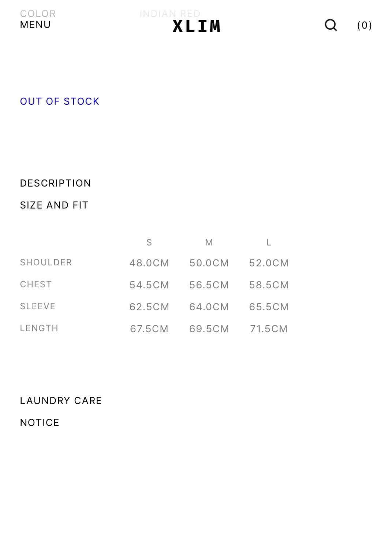Viewport: 392px width, 549px height.
Task: Click the LENGTH row label
Action: pos(39,328)
